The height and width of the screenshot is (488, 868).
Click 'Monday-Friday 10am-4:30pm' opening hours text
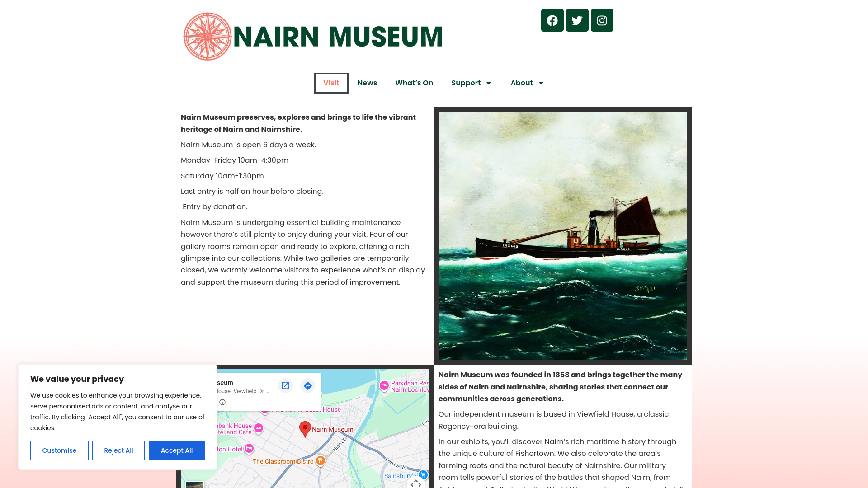coord(235,160)
